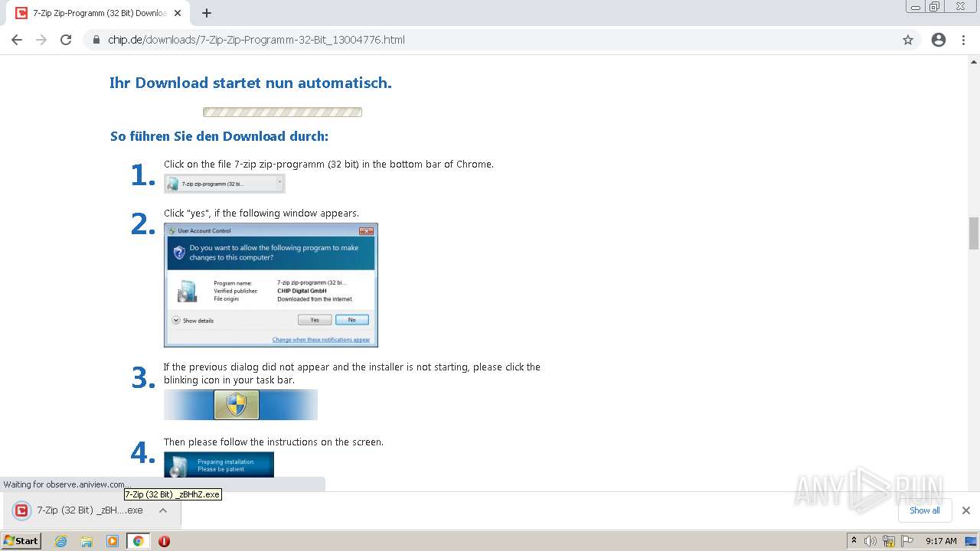The width and height of the screenshot is (980, 551).
Task: Open the Chrome three-dot menu
Action: pyautogui.click(x=964, y=40)
